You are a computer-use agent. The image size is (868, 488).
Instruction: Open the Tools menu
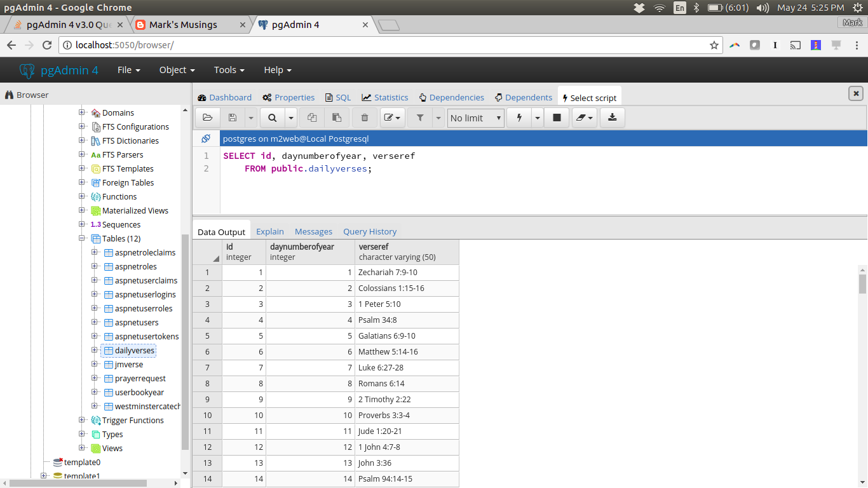[229, 70]
